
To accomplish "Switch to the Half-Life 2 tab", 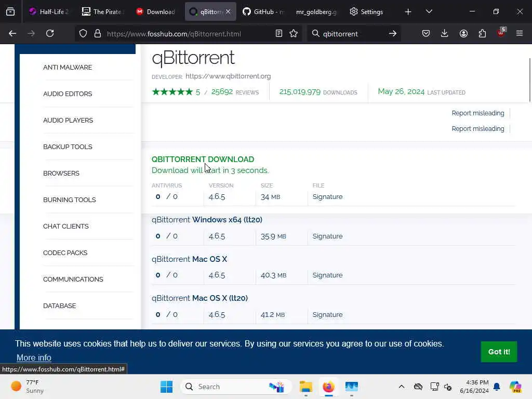I will (49, 11).
